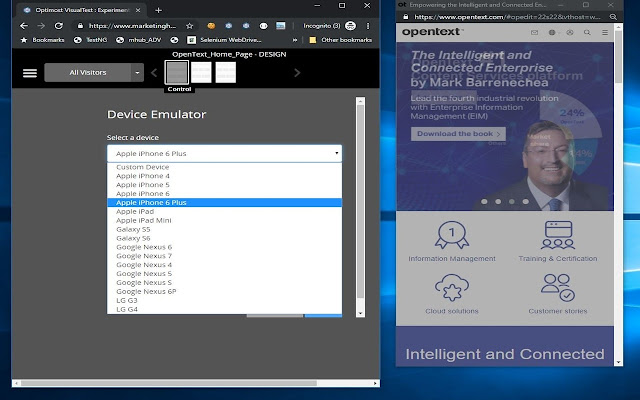Go forward in the Chrome browser
The width and height of the screenshot is (640, 400).
pos(41,26)
